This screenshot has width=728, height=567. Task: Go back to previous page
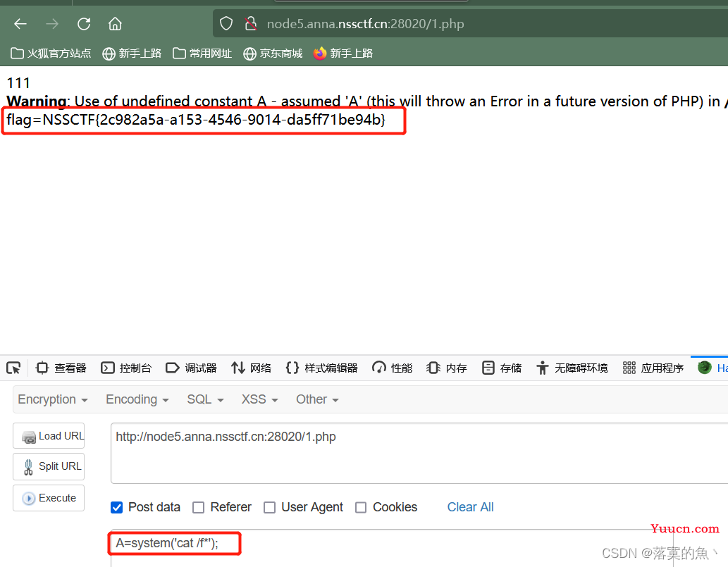[x=20, y=24]
